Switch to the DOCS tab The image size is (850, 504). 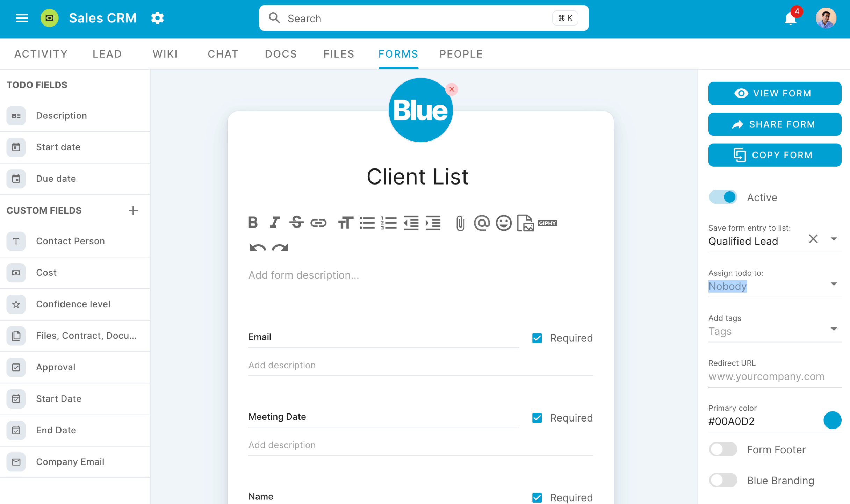tap(281, 54)
